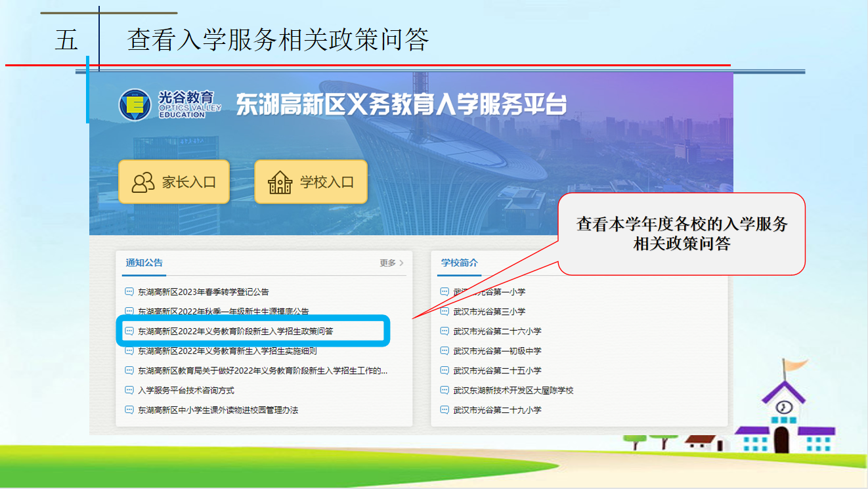Image resolution: width=868 pixels, height=489 pixels.
Task: Click icon beside 武汉市光谷第一初级中学
Action: pyautogui.click(x=445, y=351)
